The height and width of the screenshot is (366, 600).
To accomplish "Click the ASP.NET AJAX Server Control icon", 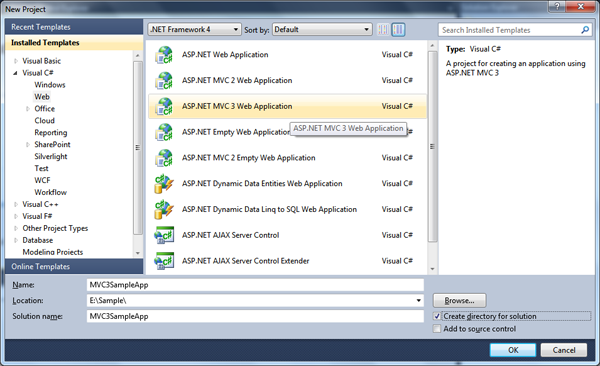I will click(164, 235).
